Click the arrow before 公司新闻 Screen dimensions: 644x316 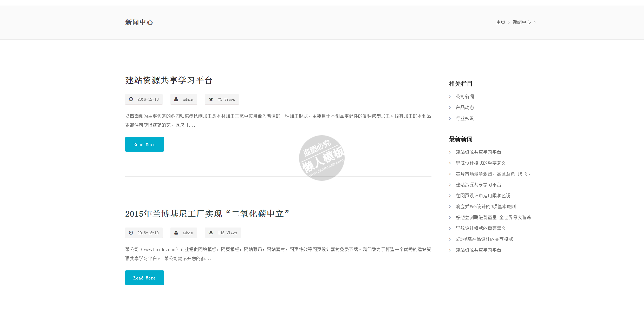450,97
